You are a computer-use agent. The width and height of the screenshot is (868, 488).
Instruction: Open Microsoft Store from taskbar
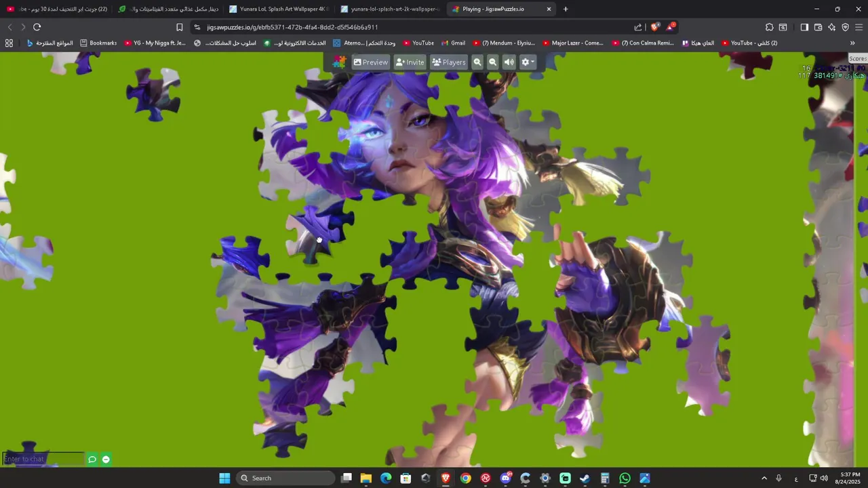[406, 478]
